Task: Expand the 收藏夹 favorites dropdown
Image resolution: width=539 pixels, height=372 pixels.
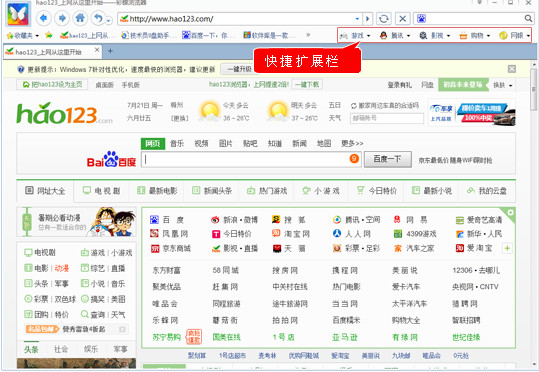Action: [x=37, y=35]
